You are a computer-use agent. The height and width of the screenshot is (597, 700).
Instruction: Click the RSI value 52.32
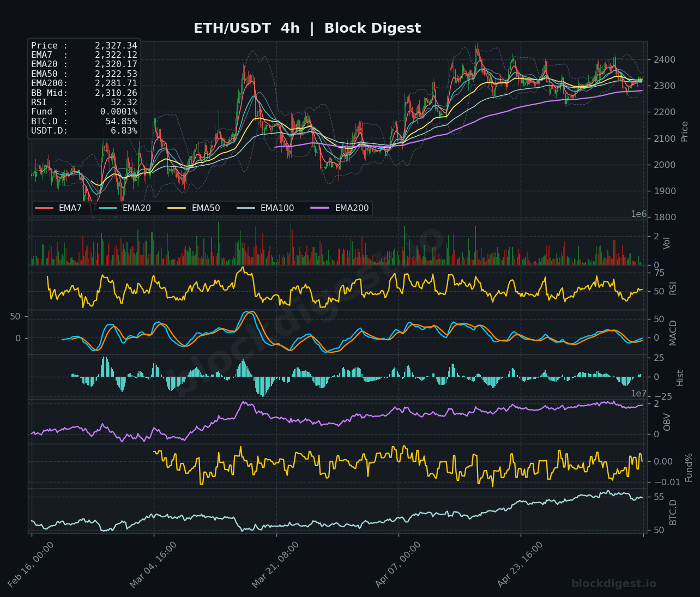124,102
